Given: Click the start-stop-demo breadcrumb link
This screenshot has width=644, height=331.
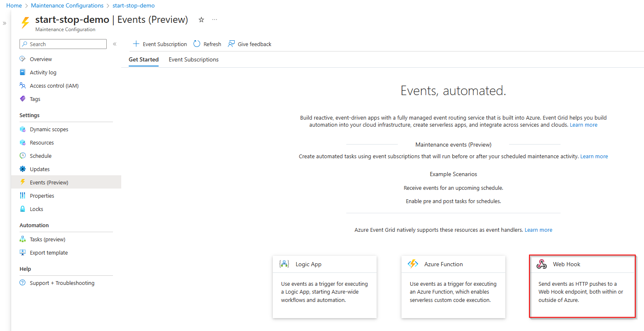Looking at the screenshot, I should click(134, 5).
